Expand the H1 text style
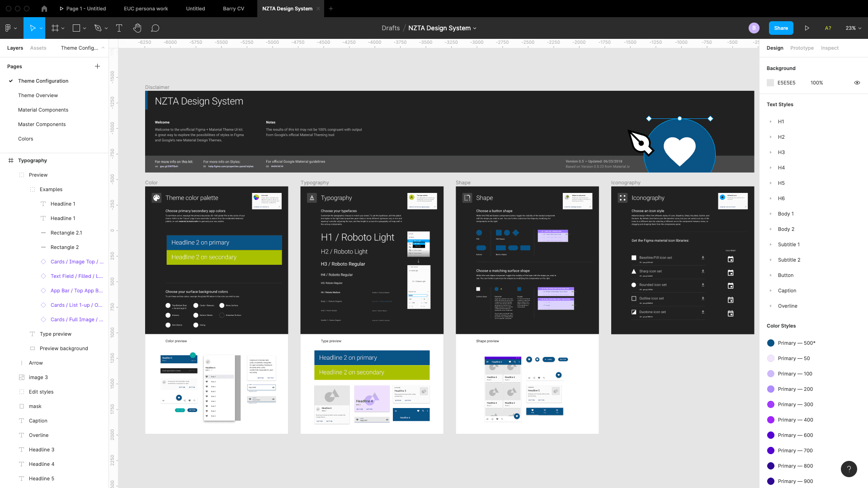This screenshot has width=868, height=488. click(x=771, y=122)
